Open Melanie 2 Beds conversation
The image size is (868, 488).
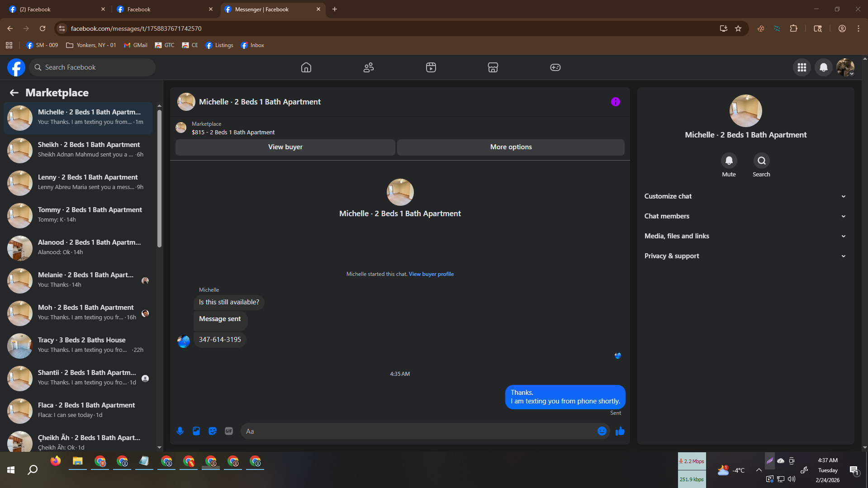tap(78, 281)
